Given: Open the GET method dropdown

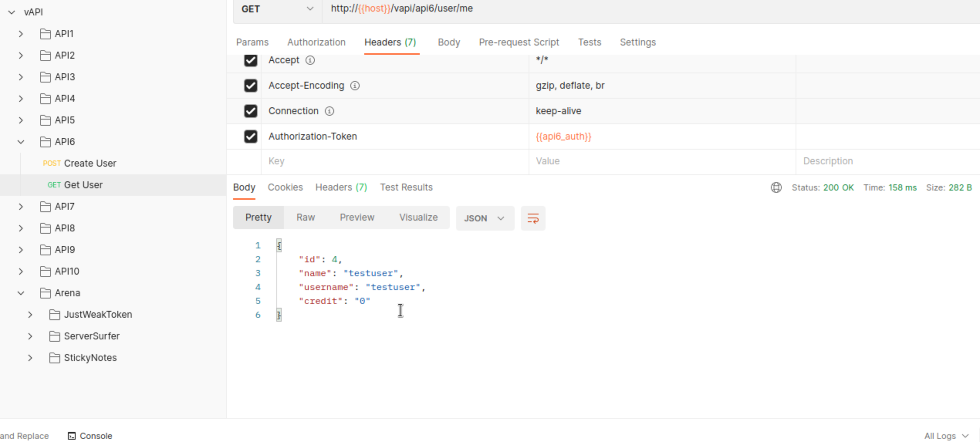Looking at the screenshot, I should (x=277, y=9).
